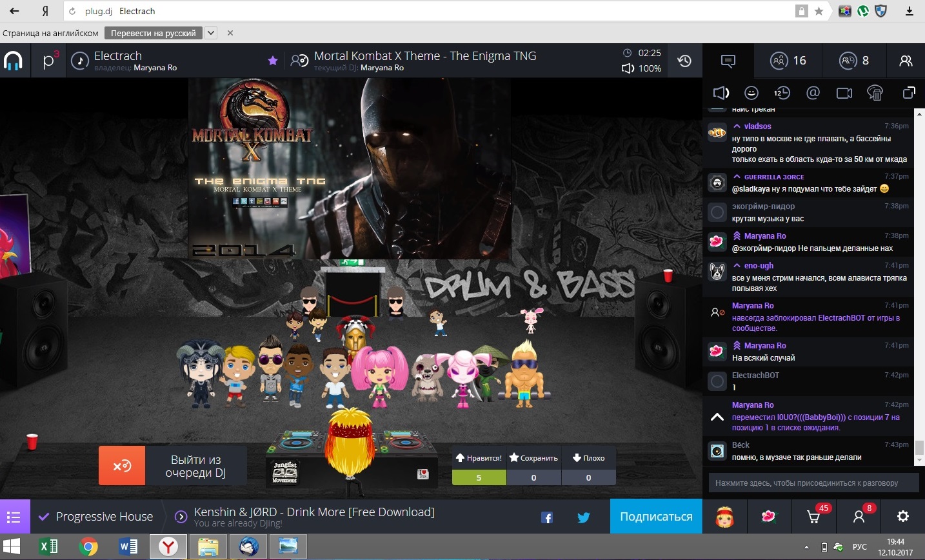
Task: Clear chat with the trash bubble icon
Action: [875, 93]
